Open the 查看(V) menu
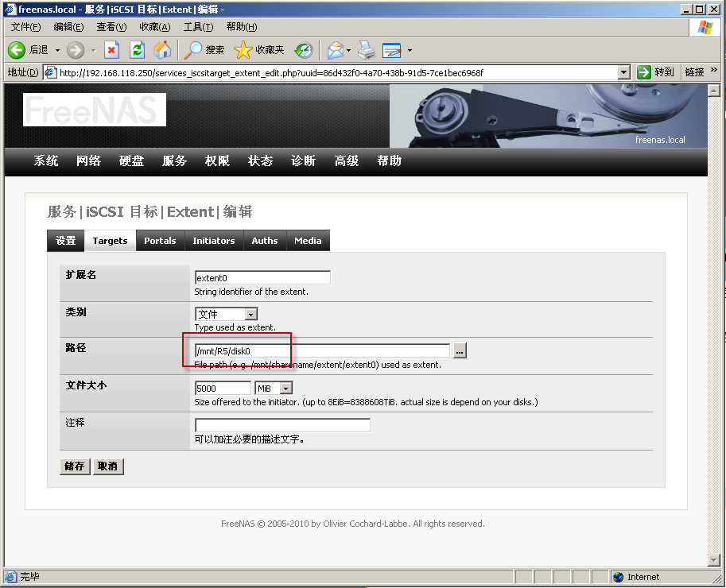The image size is (726, 588). (111, 27)
